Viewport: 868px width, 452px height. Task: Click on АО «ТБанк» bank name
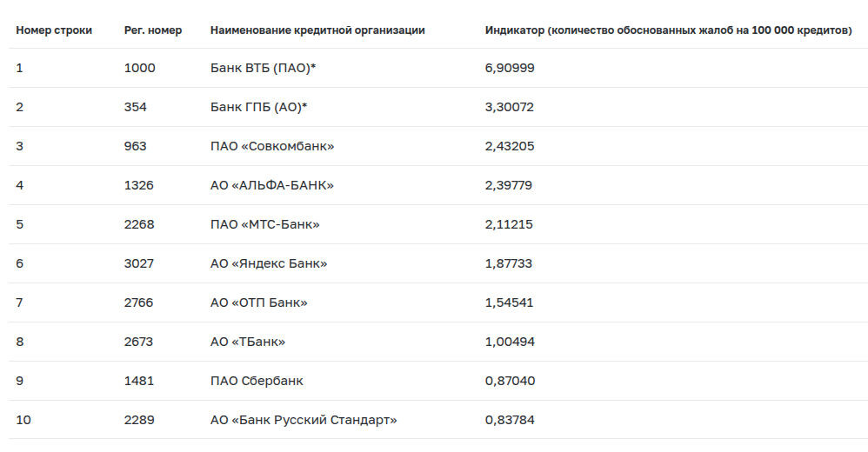point(248,342)
